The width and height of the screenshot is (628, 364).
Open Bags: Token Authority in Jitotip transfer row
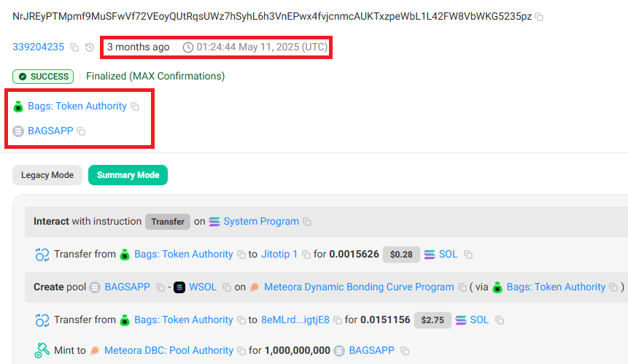tap(183, 255)
